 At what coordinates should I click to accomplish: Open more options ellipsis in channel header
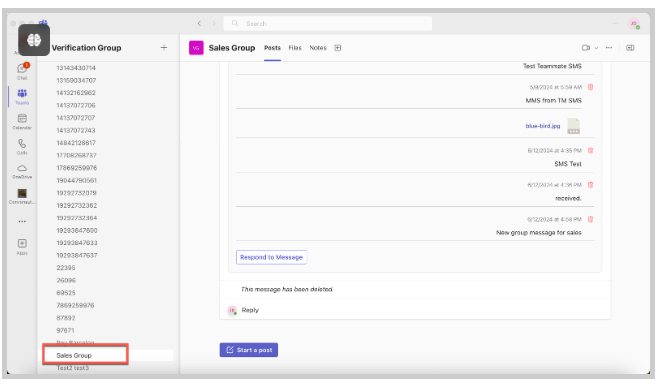(x=609, y=48)
